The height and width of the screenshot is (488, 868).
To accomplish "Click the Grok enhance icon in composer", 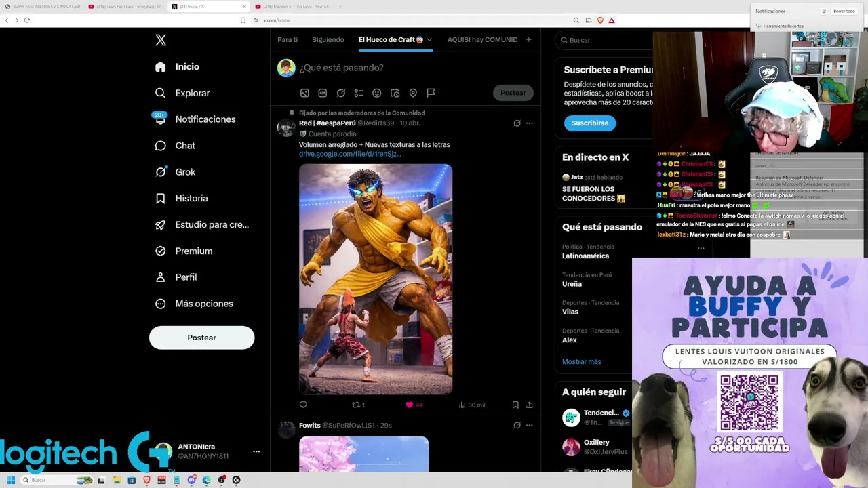I will [341, 93].
